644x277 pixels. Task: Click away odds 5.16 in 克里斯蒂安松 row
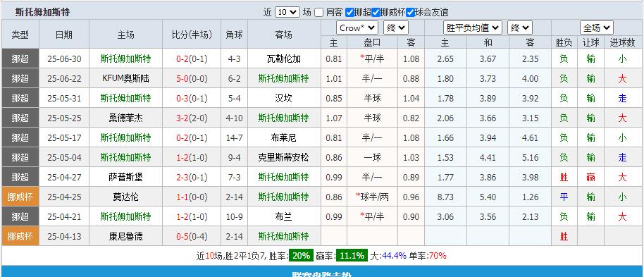(530, 157)
